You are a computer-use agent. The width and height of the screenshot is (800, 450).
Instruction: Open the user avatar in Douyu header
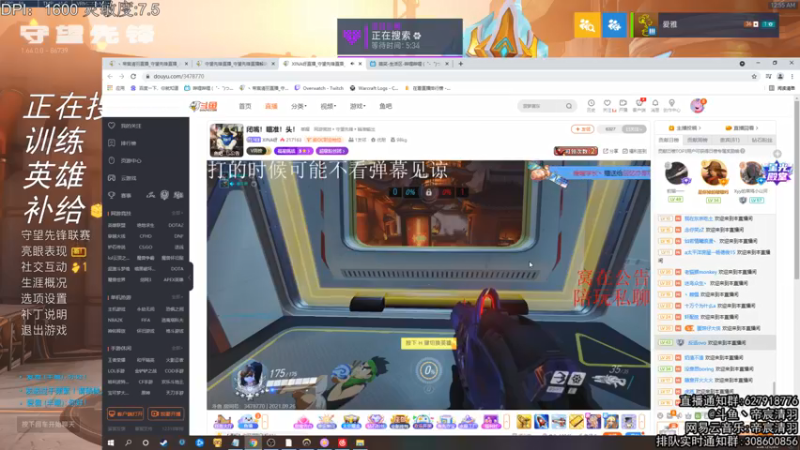point(697,106)
